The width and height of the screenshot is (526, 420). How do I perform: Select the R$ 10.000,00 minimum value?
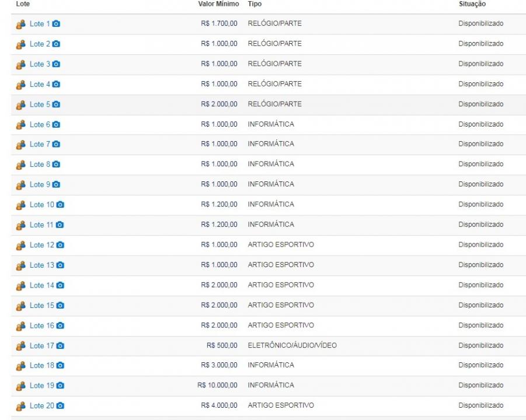[x=217, y=385]
